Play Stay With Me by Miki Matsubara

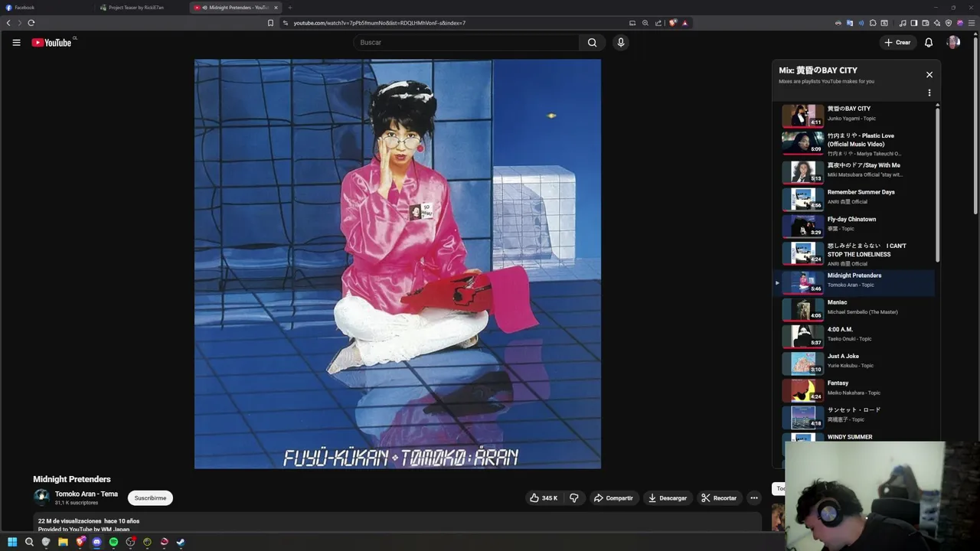click(x=857, y=171)
